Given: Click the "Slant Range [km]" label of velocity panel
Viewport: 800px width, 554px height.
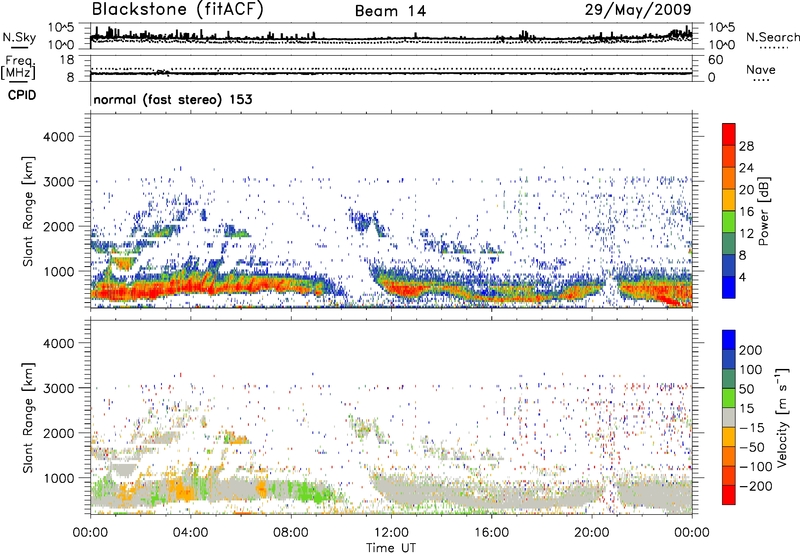Looking at the screenshot, I should click(28, 417).
